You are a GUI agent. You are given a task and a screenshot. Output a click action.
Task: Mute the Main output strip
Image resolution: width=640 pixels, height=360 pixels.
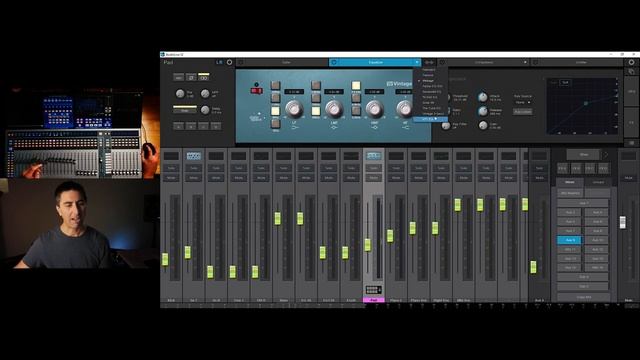pos(629,178)
